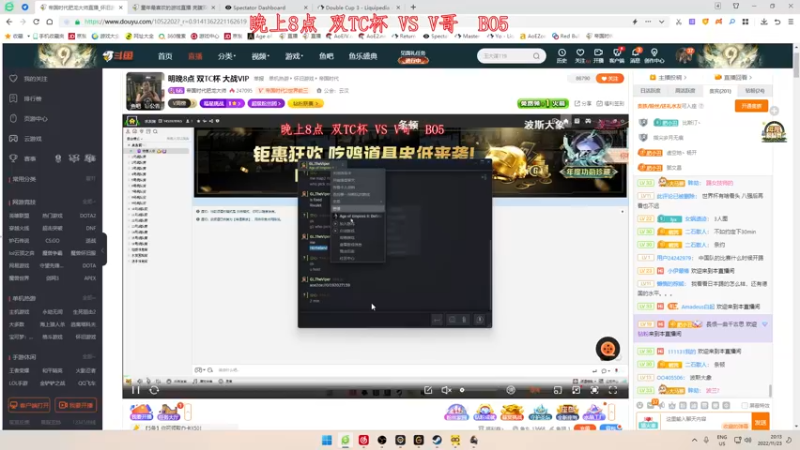This screenshot has width=800, height=450.
Task: Open the 鱼吧 menu item
Action: pos(326,56)
